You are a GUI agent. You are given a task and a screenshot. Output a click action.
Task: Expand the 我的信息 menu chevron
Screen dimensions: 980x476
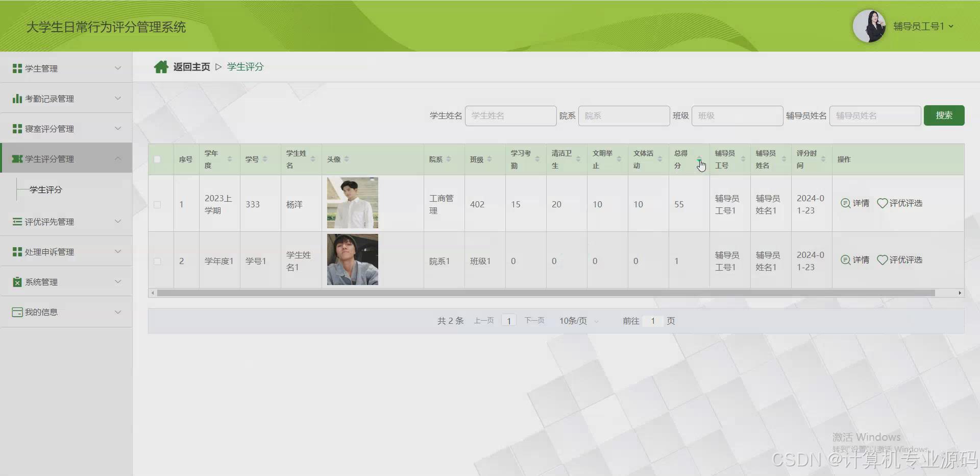pos(118,312)
